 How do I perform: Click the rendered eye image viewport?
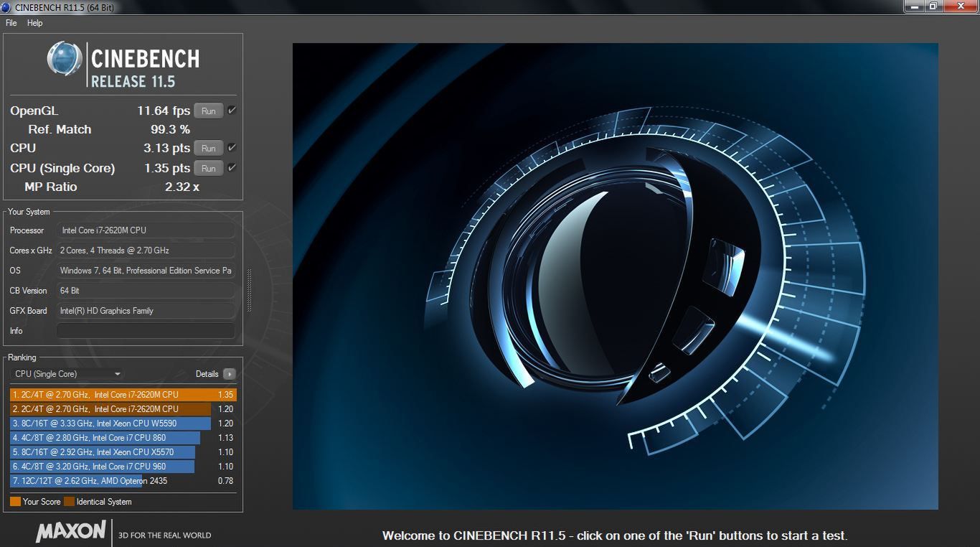point(615,276)
